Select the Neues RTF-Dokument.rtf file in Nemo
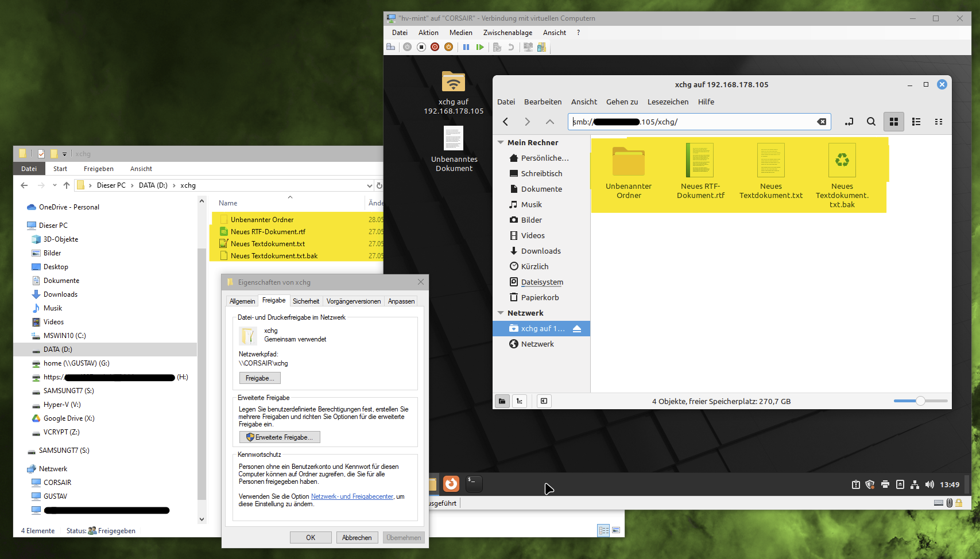The image size is (980, 559). [x=700, y=172]
